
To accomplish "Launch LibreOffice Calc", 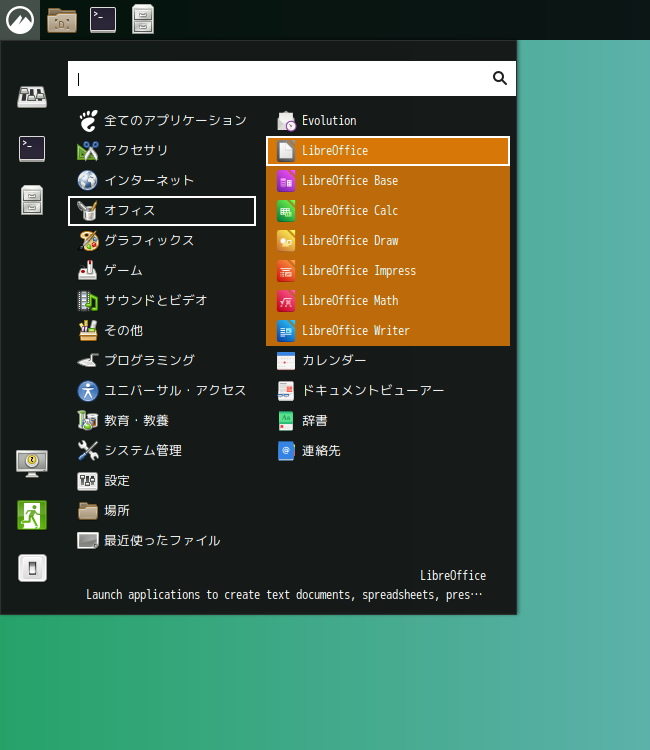I will point(349,211).
